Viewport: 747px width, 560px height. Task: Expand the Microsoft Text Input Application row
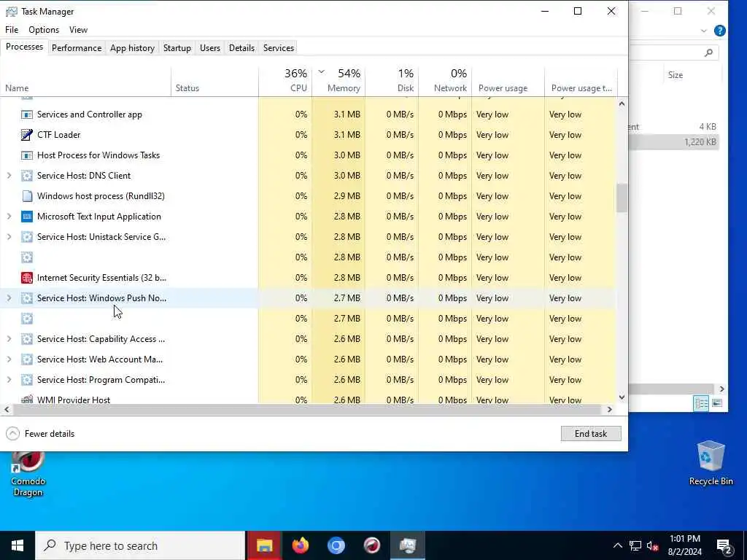click(9, 217)
